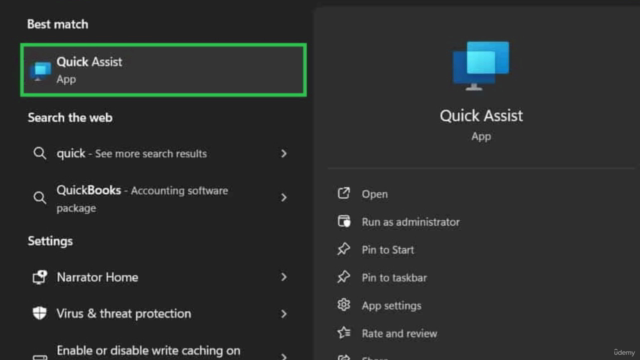
Task: Click the Quick Assist icon in Best match
Action: (40, 71)
